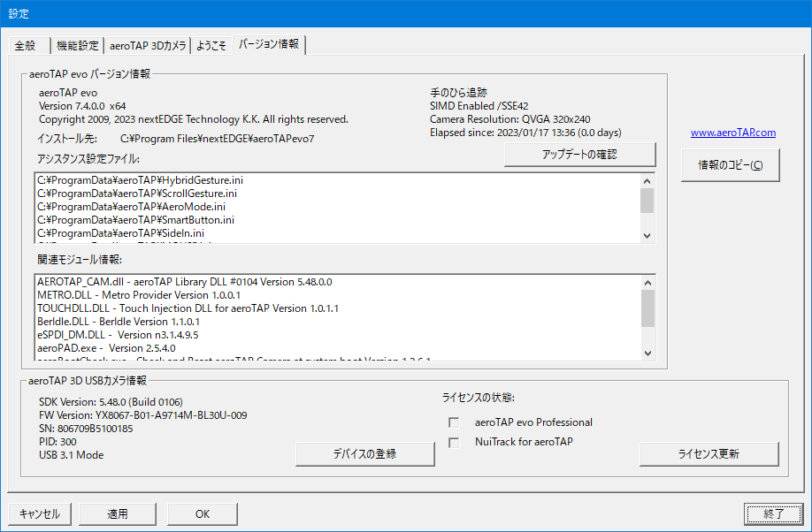Click Camera Resolution QVGA 320x240 text
Viewport: 812px width, 532px height.
[x=510, y=119]
